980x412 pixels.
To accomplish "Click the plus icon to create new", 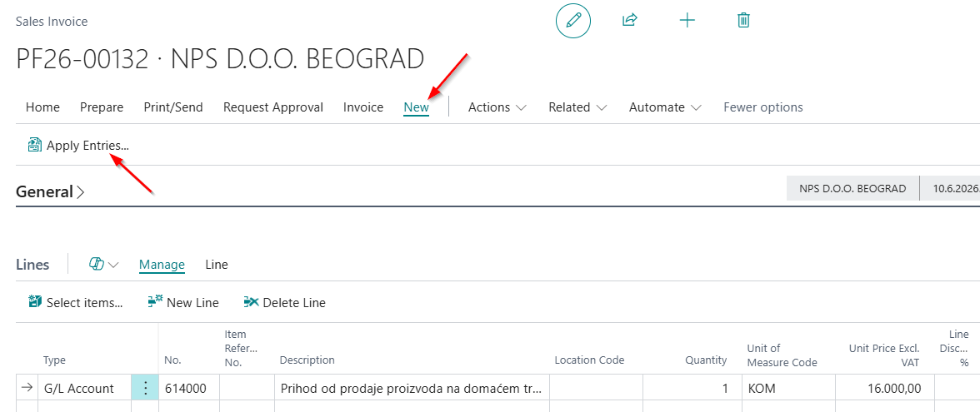I will [x=687, y=21].
